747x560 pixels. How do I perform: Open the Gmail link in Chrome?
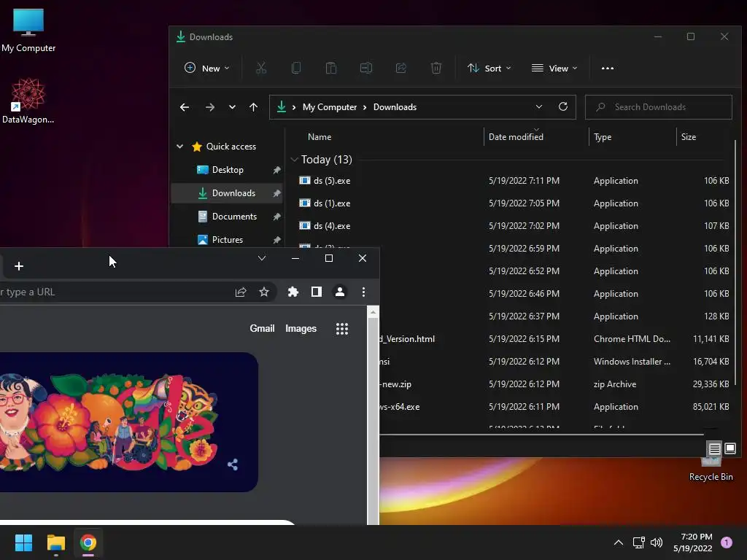262,329
